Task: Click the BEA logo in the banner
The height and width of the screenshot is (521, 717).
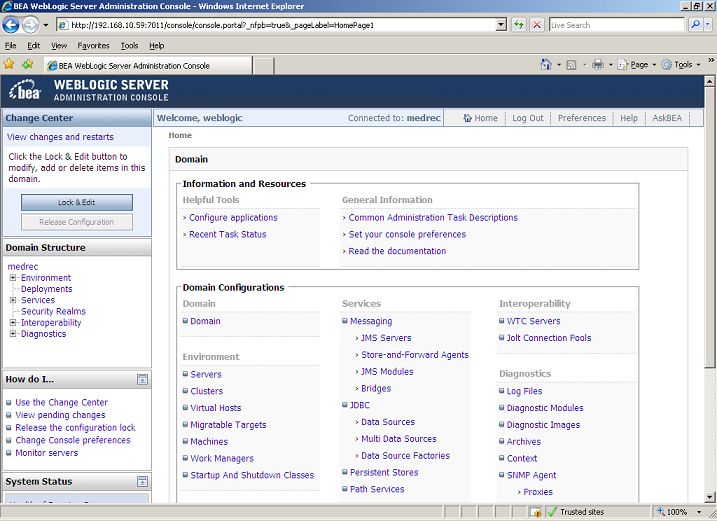Action: point(25,90)
